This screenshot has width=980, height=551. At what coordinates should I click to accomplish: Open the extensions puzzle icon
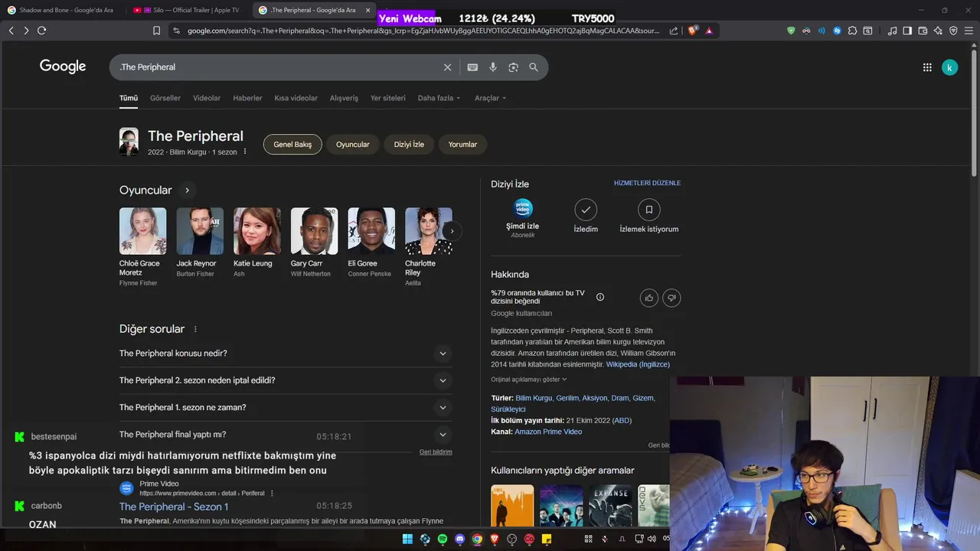click(852, 31)
